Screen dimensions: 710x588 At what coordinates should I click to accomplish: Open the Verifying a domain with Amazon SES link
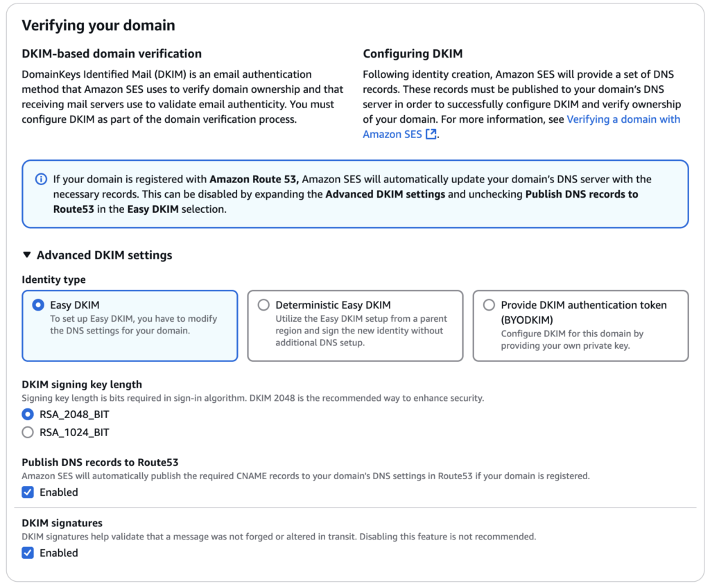click(x=623, y=119)
